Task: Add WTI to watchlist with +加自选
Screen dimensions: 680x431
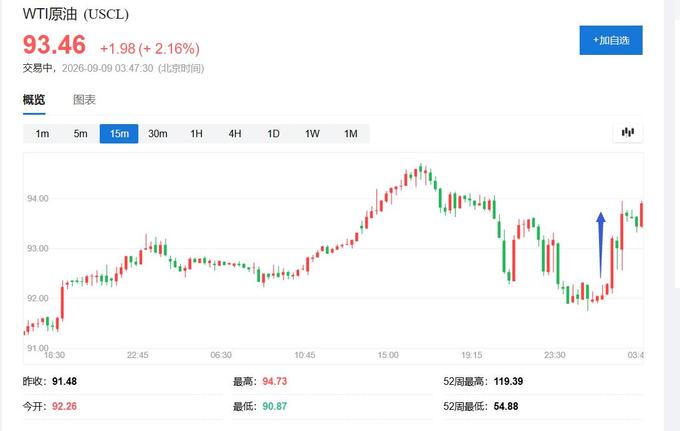Action: (611, 40)
